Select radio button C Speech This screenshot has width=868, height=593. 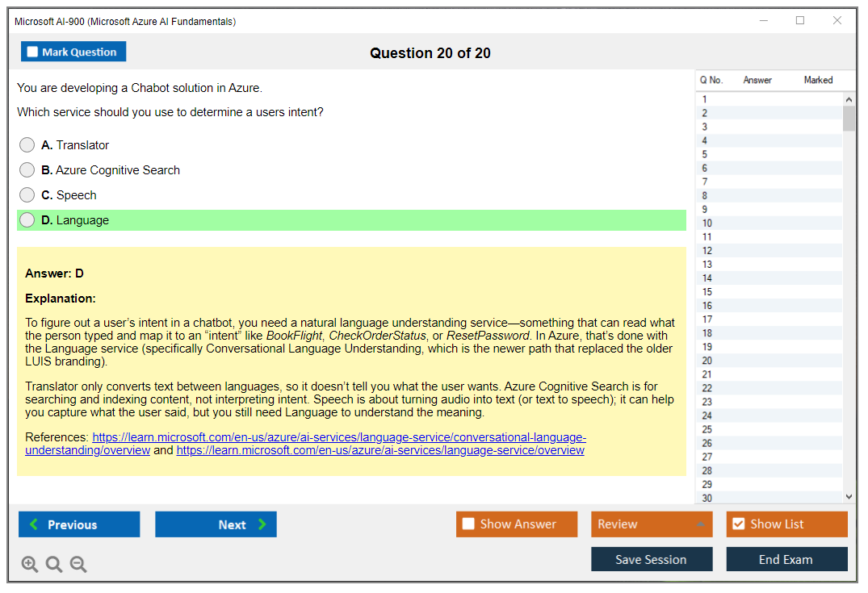pos(27,195)
